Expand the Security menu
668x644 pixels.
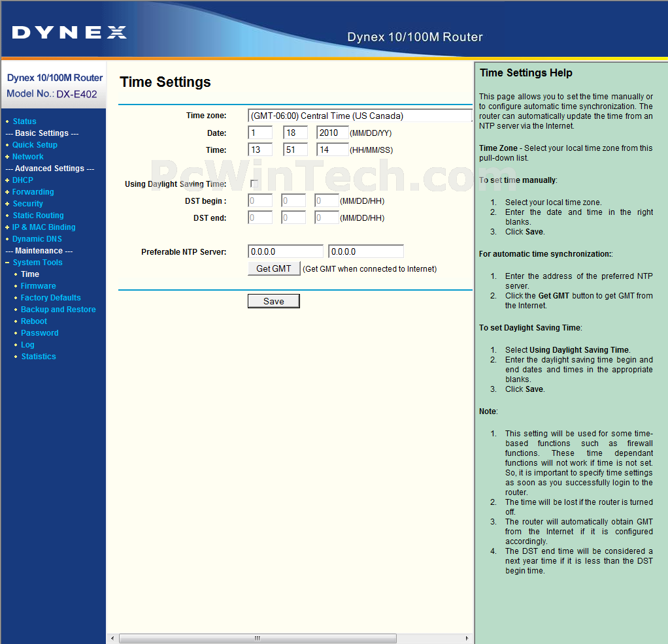point(27,204)
